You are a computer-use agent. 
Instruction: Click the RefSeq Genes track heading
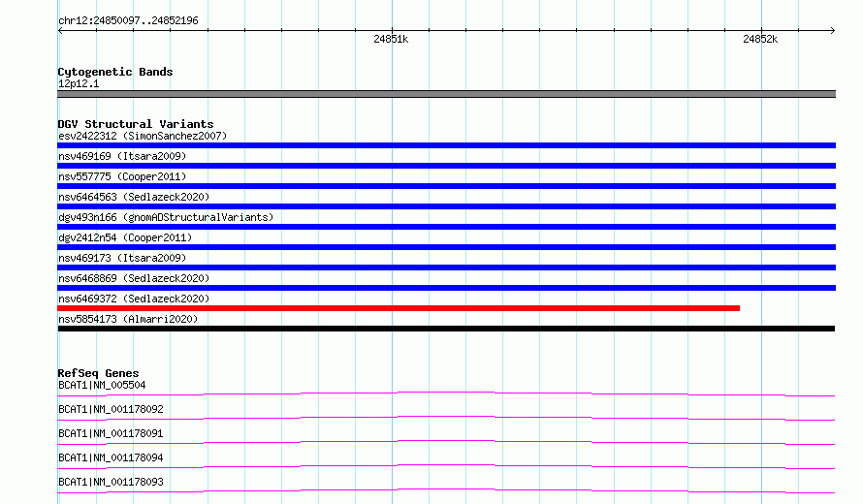98,373
